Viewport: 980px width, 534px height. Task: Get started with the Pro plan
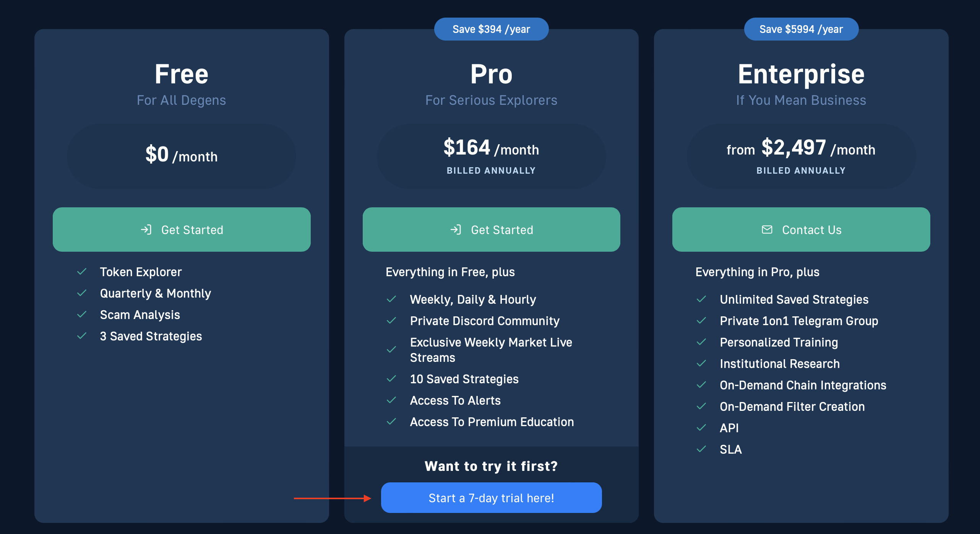(x=491, y=230)
